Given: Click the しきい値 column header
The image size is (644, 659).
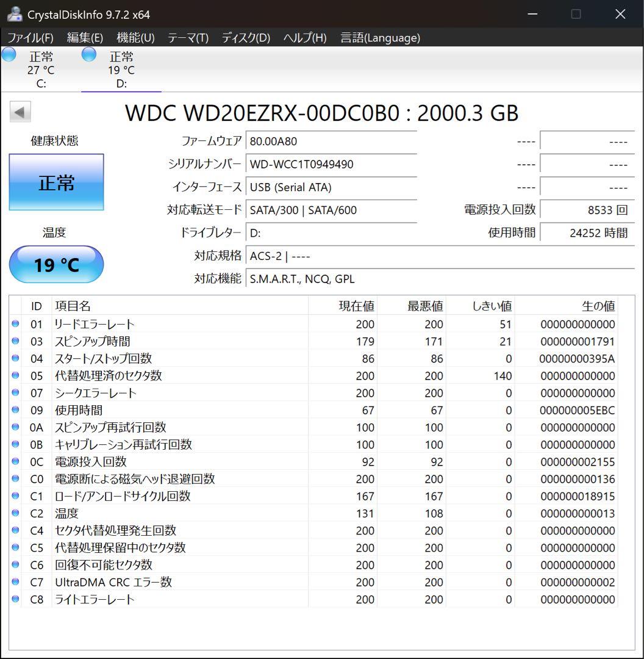Looking at the screenshot, I should [480, 306].
